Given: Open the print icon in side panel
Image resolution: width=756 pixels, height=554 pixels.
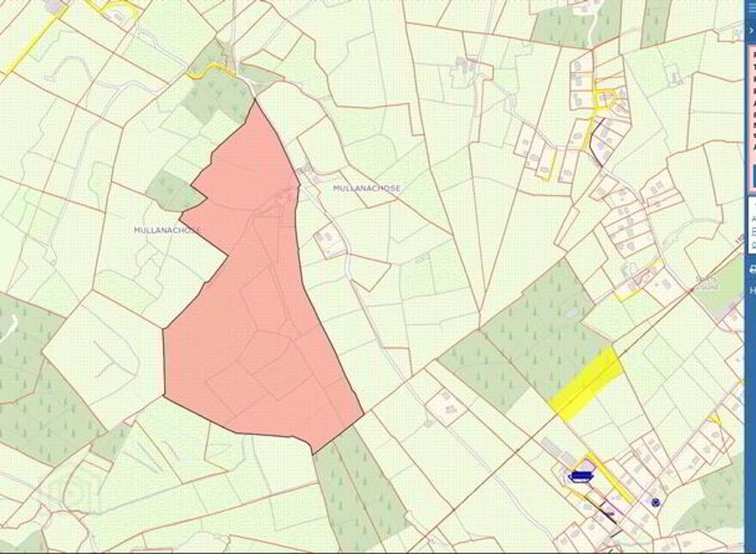Looking at the screenshot, I should point(753,270).
